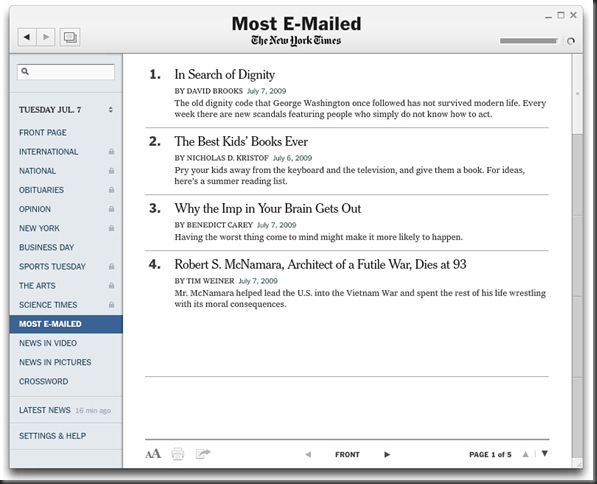Click the lock icon next to Opinion
Image resolution: width=597 pixels, height=484 pixels.
click(111, 209)
